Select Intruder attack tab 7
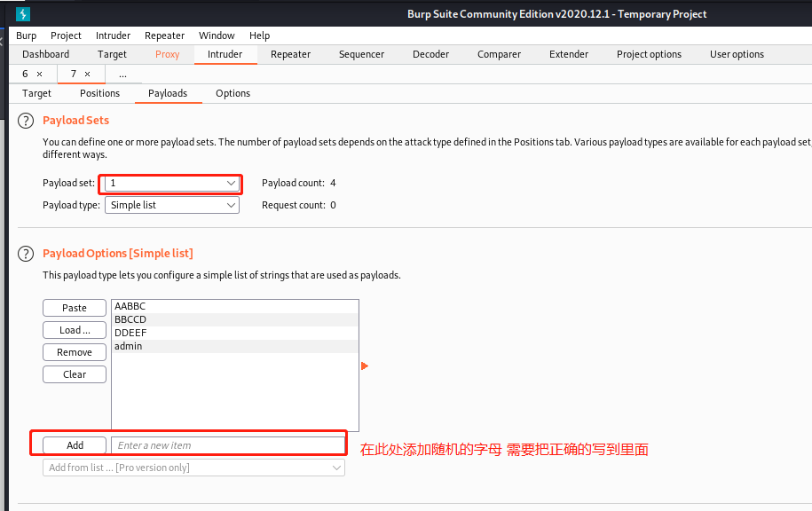This screenshot has width=812, height=511. (x=74, y=74)
